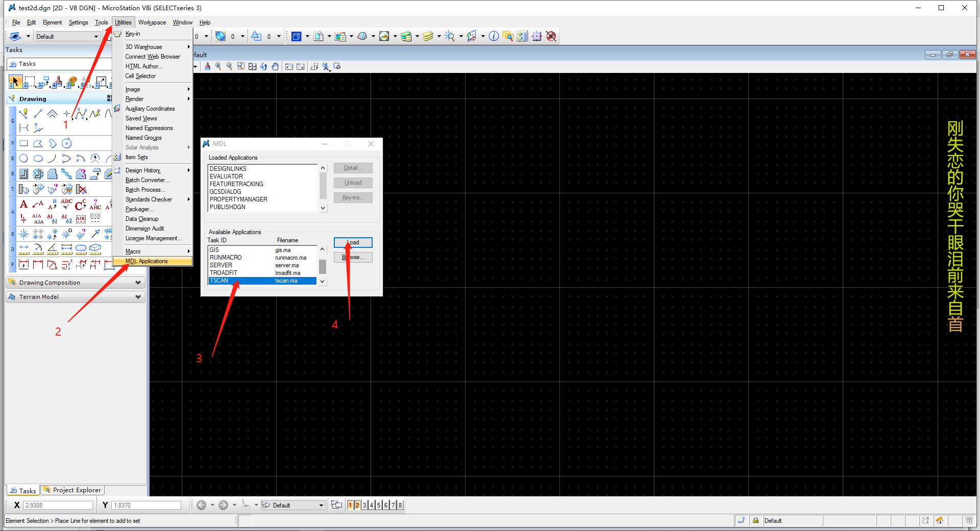Click the Loaded Applications list scrollbar
The image size is (980, 531).
(x=323, y=188)
